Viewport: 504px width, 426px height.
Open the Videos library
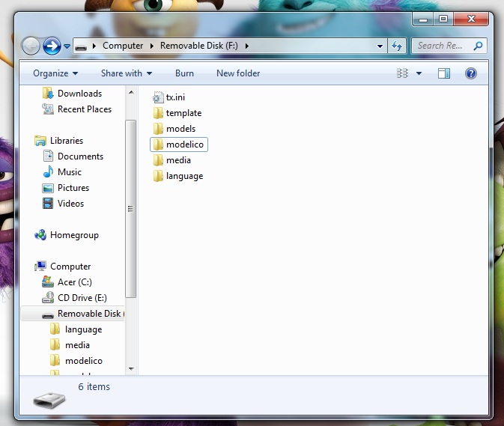coord(70,204)
